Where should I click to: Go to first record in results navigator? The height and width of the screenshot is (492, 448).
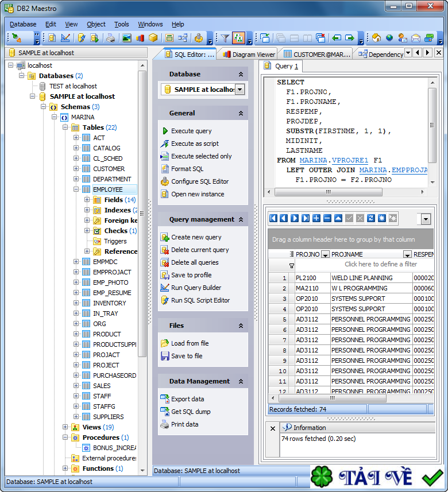273,218
